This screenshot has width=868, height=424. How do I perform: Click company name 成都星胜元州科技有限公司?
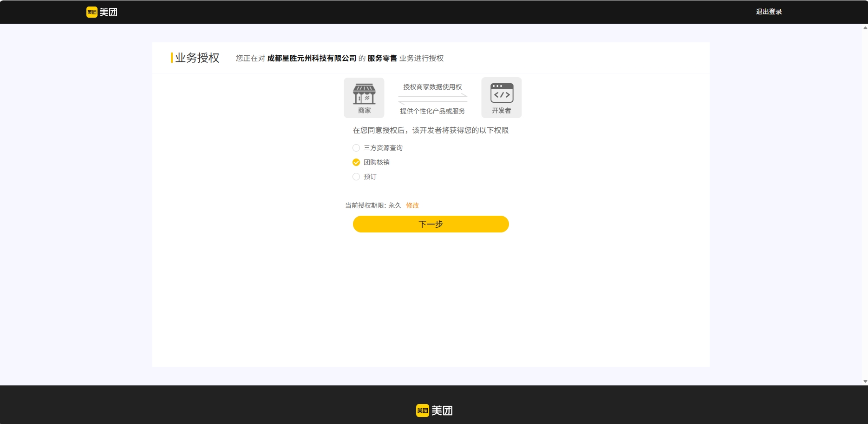pyautogui.click(x=312, y=58)
